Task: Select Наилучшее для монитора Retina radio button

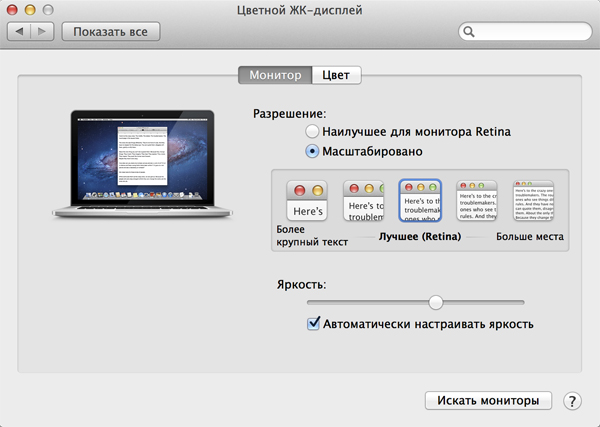Action: pyautogui.click(x=312, y=132)
